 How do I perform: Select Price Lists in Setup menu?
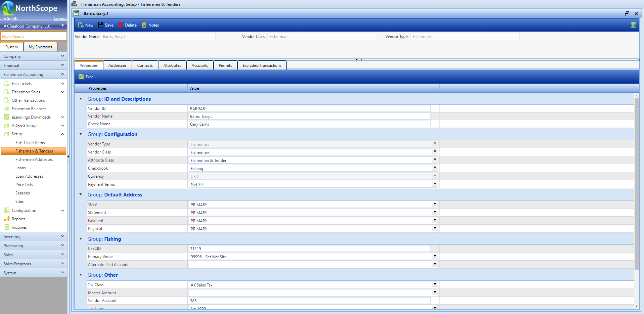pyautogui.click(x=24, y=185)
